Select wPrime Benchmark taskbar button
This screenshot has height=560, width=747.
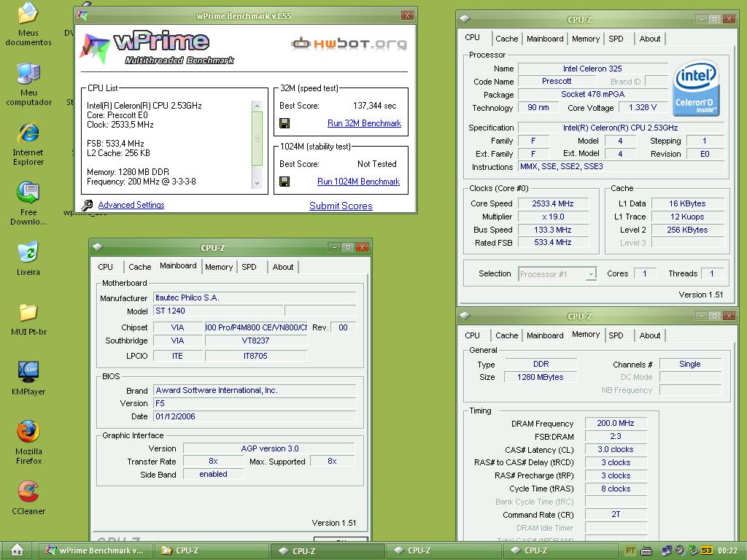[95, 551]
